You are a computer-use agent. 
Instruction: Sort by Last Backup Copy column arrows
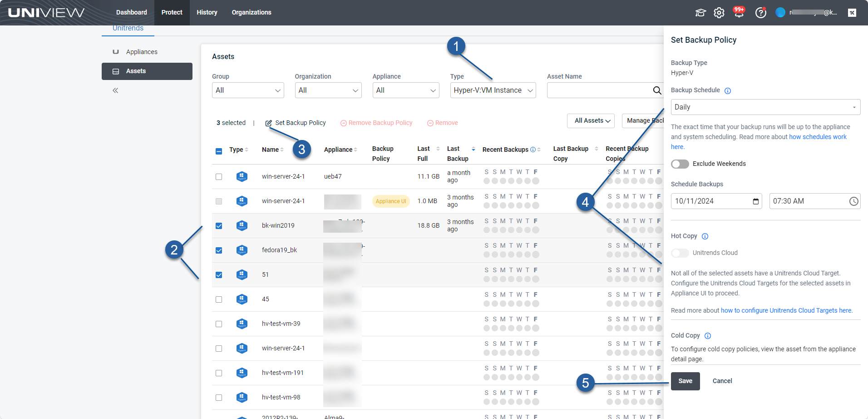coord(597,149)
